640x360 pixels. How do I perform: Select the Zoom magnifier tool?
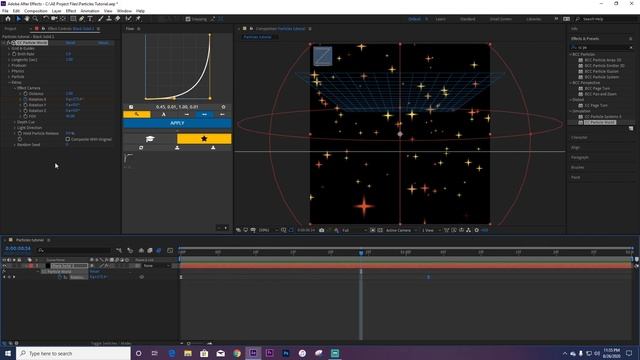point(36,19)
